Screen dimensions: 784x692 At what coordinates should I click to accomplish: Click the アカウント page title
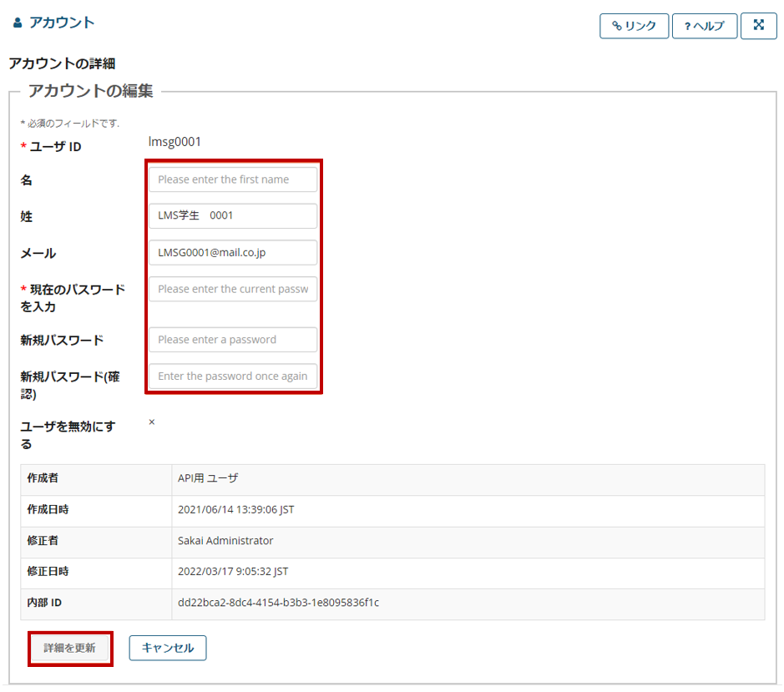click(x=62, y=23)
